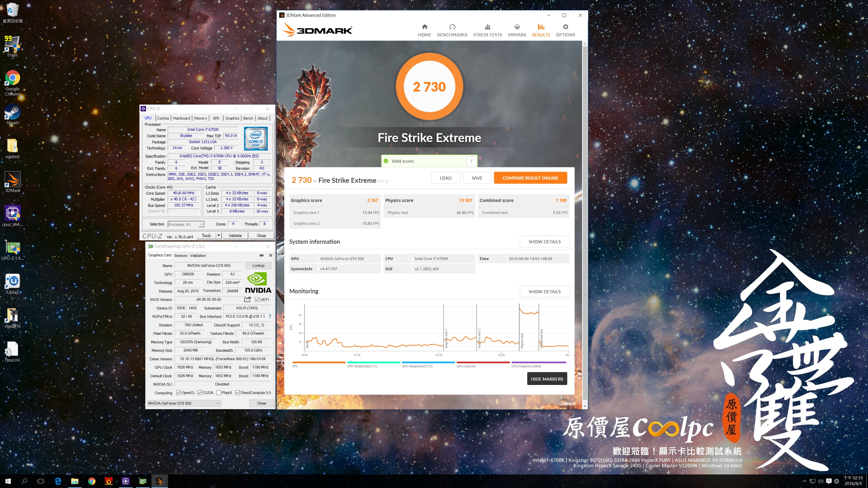Click GPU-Z BIOS save/share icon
Image resolution: width=868 pixels, height=488 pixels.
[248, 299]
